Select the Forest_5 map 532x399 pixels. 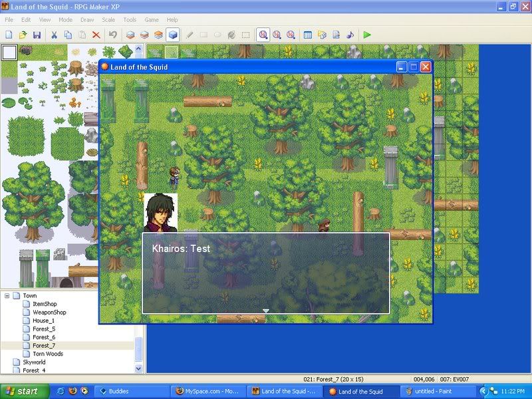44,329
